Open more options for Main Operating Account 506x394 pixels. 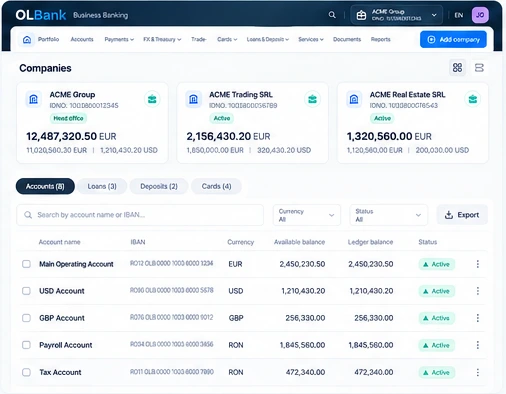pos(478,264)
